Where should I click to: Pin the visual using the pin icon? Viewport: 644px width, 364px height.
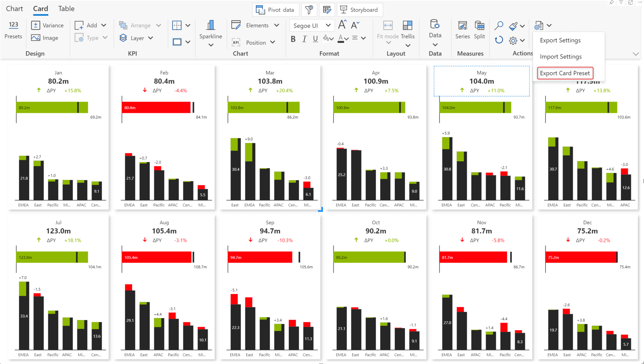pos(611,3)
